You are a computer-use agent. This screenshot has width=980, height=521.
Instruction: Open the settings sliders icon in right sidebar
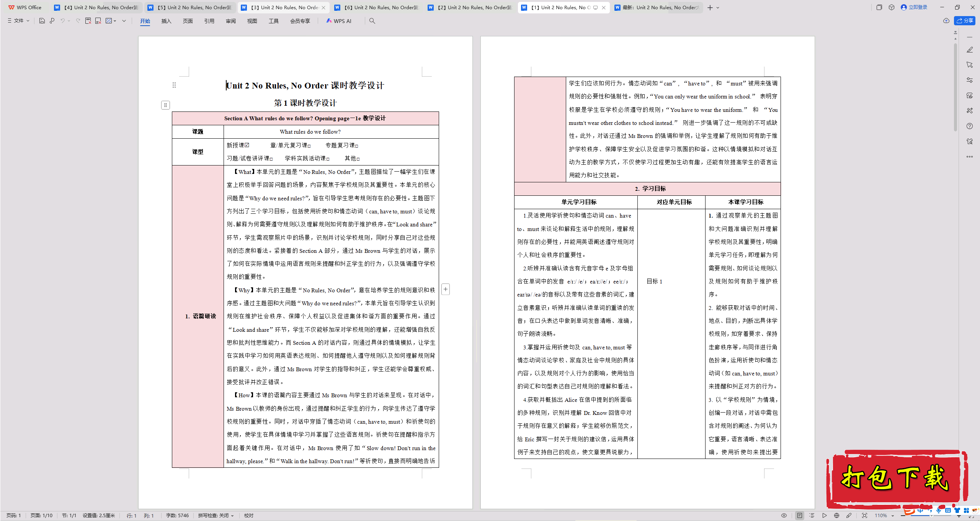coord(970,80)
